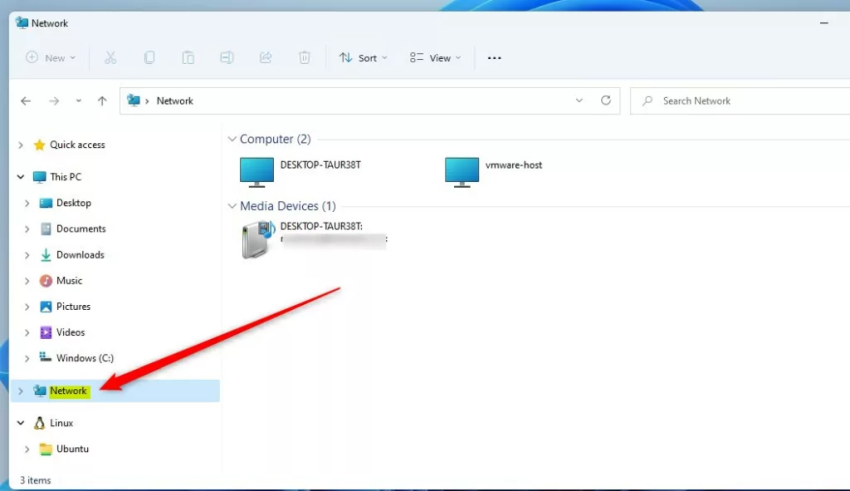Select DESKTOP-TAUR38T computer icon

pos(256,172)
